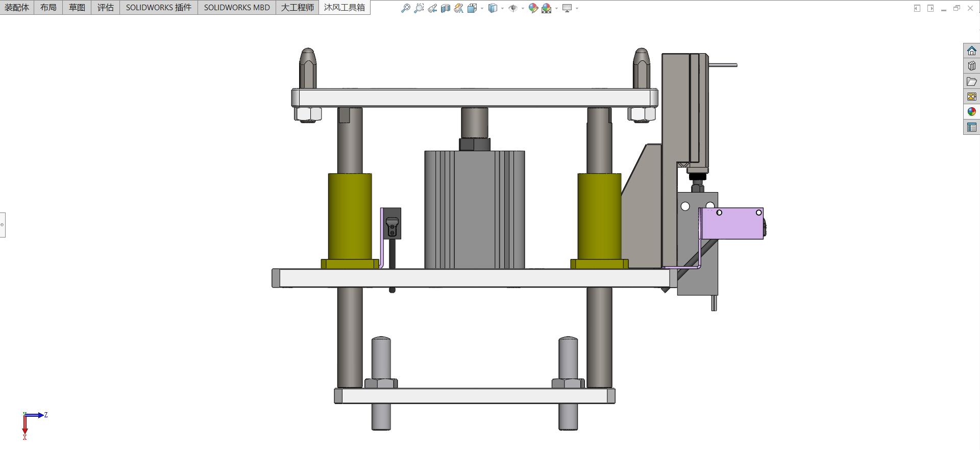Switch to SOLIDWORKS MBD tab
Viewport: 980px width, 450px height.
point(237,7)
